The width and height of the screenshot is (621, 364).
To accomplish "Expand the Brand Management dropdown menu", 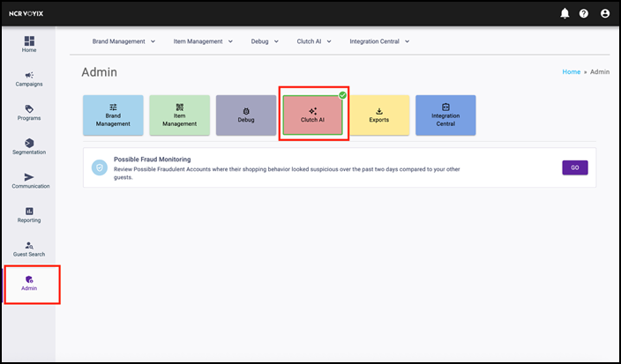I will (123, 41).
